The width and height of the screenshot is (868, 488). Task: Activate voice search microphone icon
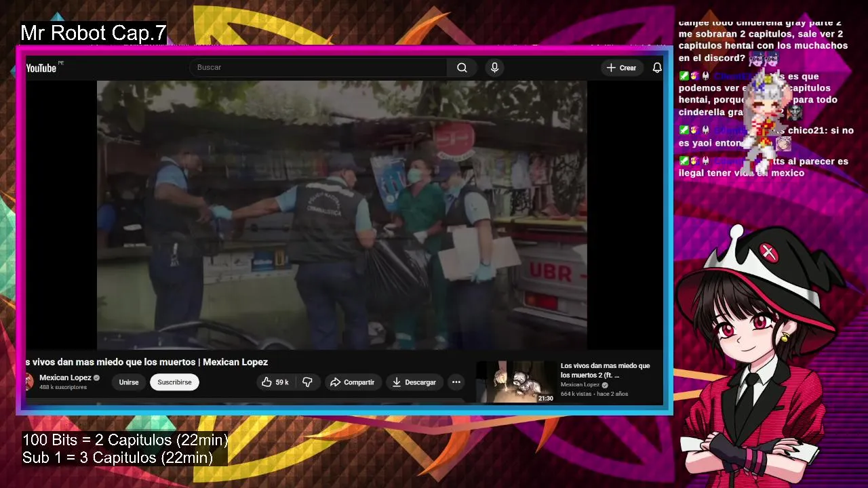pyautogui.click(x=494, y=67)
